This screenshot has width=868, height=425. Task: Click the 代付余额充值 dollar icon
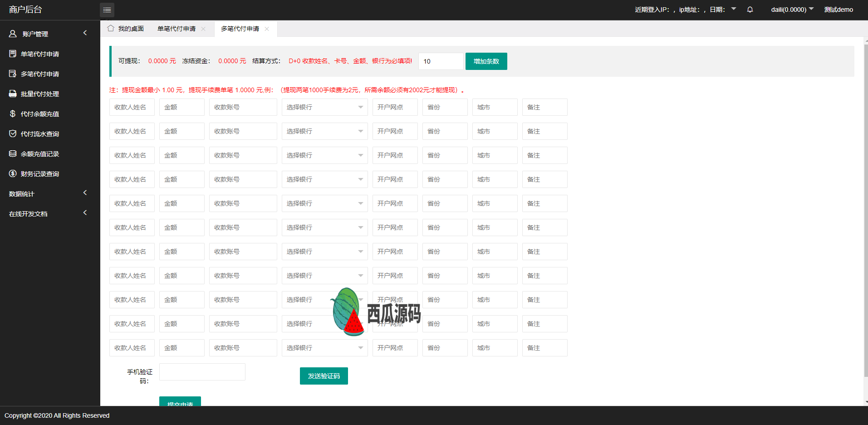pyautogui.click(x=13, y=114)
